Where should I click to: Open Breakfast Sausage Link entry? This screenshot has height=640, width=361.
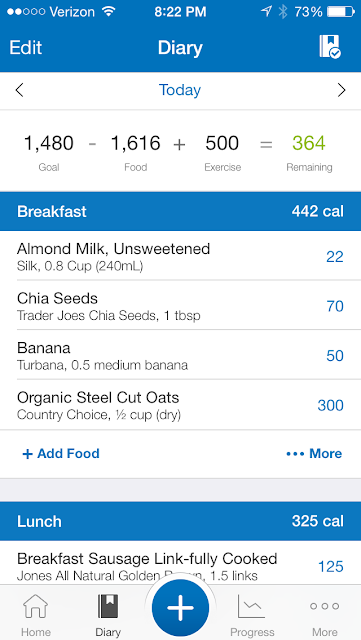pos(180,563)
